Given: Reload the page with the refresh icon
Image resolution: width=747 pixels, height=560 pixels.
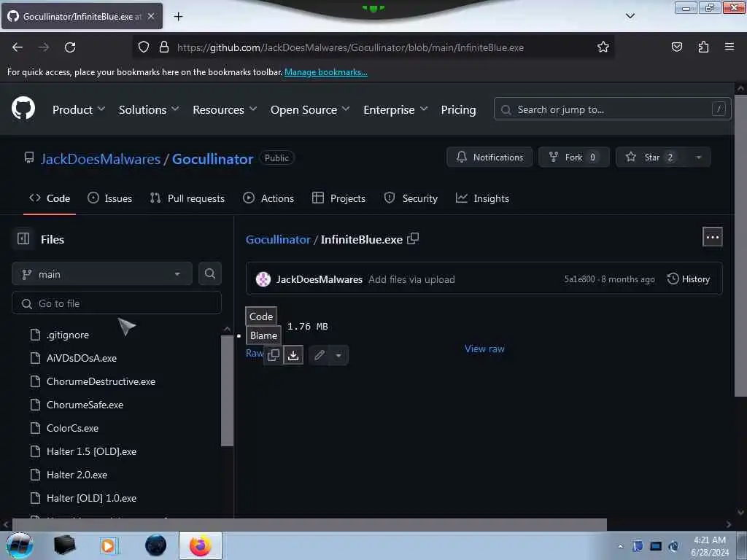Looking at the screenshot, I should pyautogui.click(x=70, y=47).
